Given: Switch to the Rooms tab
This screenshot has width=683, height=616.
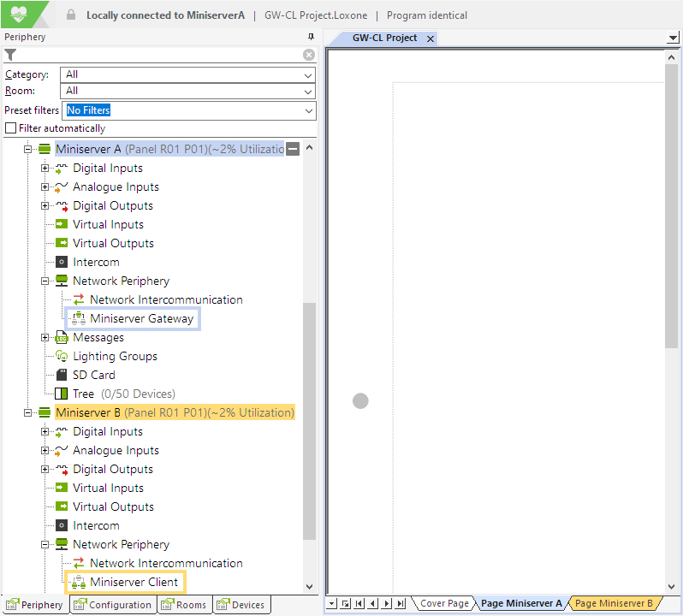Looking at the screenshot, I should (184, 605).
